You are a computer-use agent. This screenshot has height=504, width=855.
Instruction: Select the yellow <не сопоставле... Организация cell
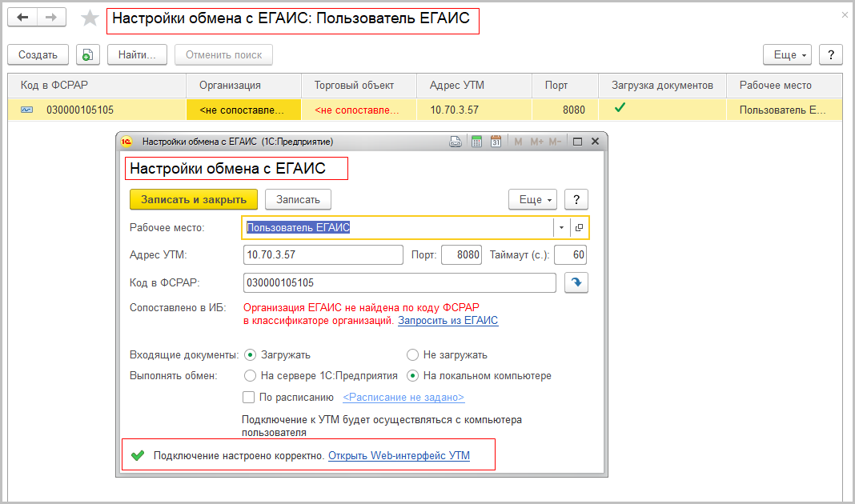[x=243, y=110]
